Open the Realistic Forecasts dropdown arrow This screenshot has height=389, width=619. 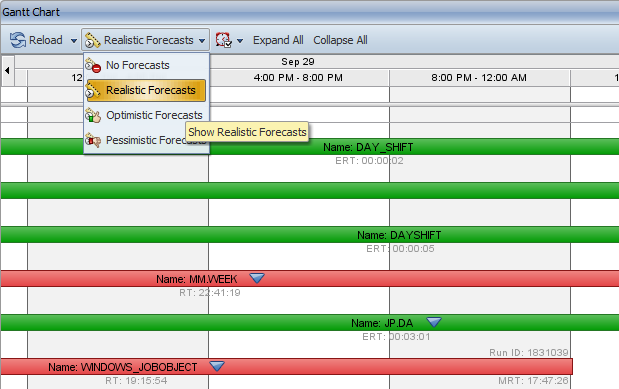pyautogui.click(x=202, y=40)
